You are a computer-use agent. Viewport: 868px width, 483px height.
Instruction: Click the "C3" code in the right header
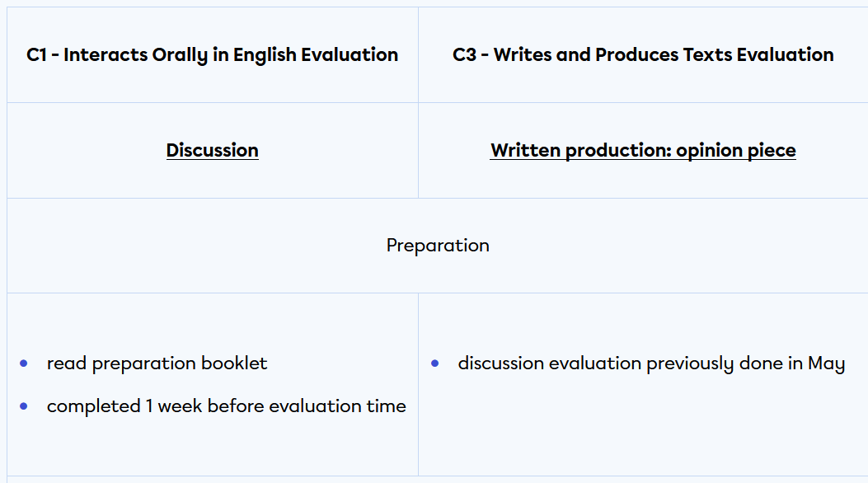tap(465, 55)
